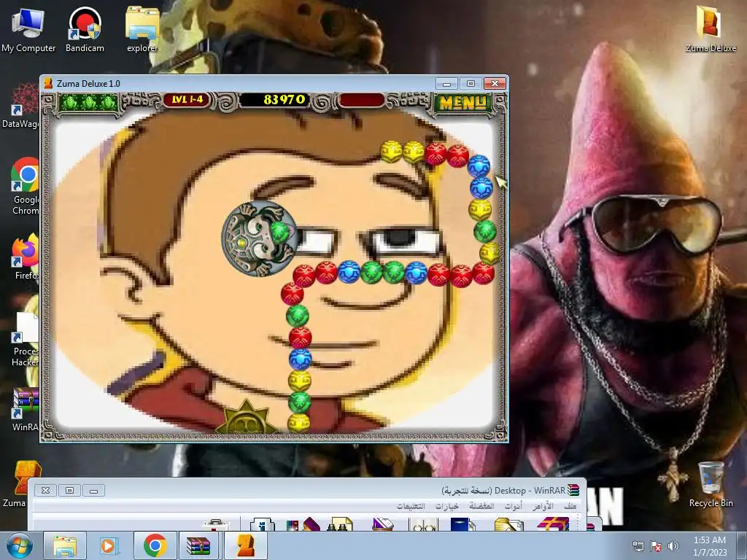Open Windows Media Player from taskbar

point(108,545)
